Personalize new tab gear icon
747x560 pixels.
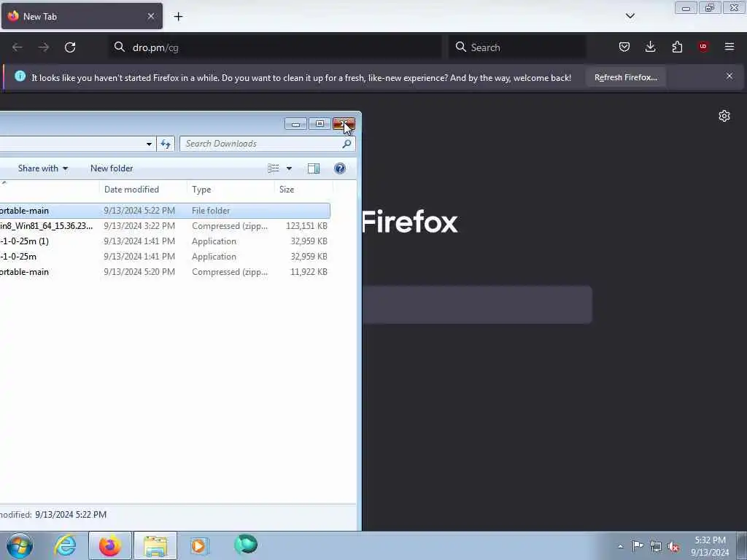[724, 116]
